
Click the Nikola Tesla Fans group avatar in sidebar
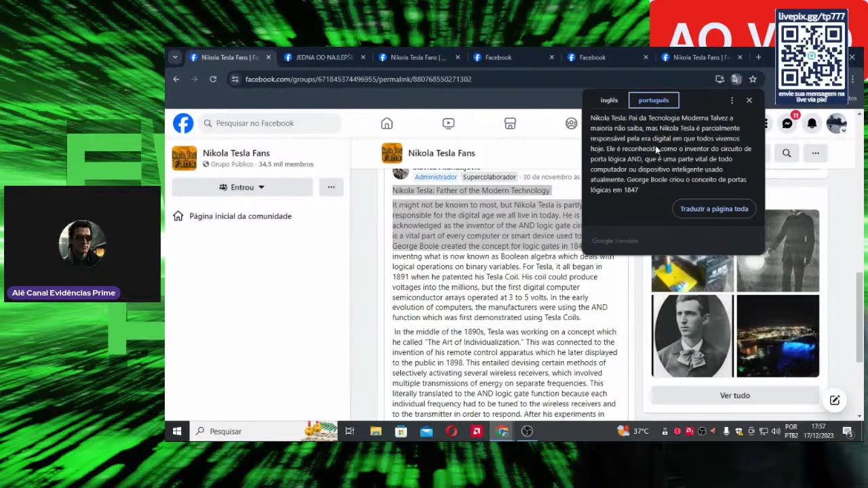click(184, 158)
